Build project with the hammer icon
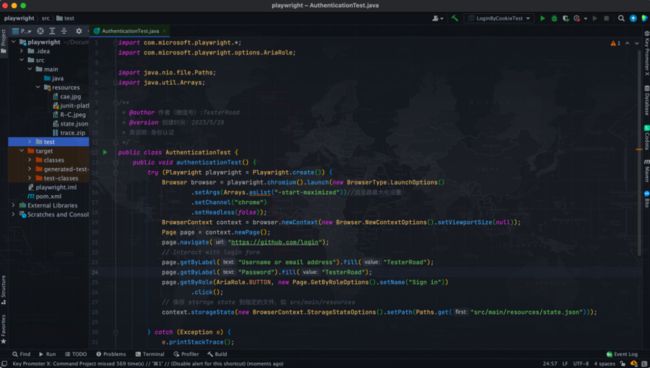The width and height of the screenshot is (650, 368). pyautogui.click(x=455, y=18)
